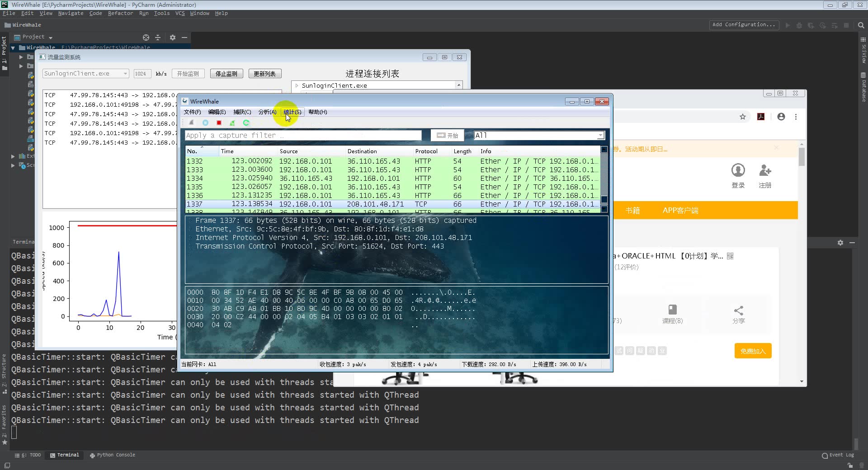Click the PyCharm Run play icon
This screenshot has height=470, width=868.
[788, 25]
